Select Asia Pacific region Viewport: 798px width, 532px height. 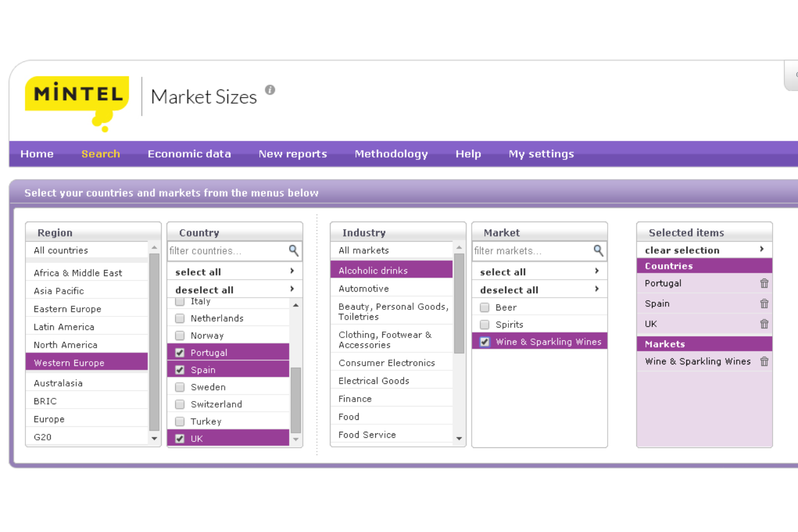coord(87,291)
